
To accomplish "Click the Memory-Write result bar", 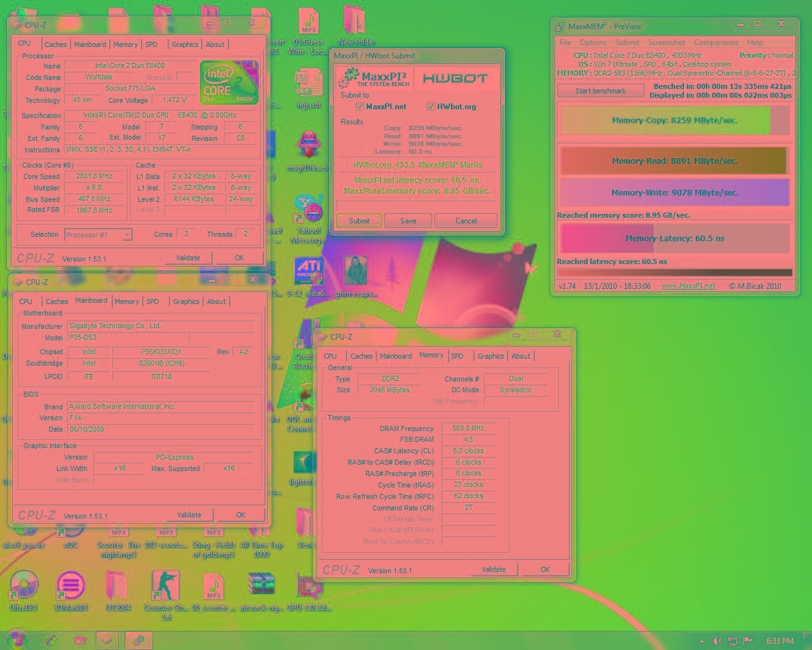I will (675, 192).
